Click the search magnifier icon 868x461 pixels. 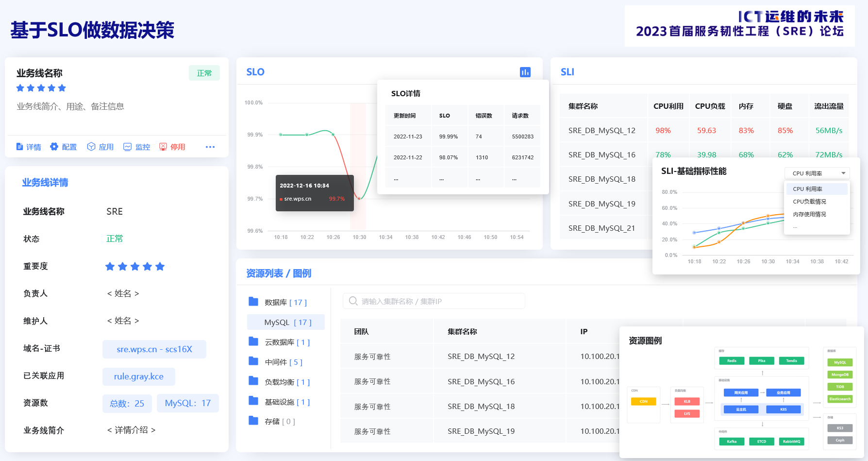pyautogui.click(x=353, y=301)
